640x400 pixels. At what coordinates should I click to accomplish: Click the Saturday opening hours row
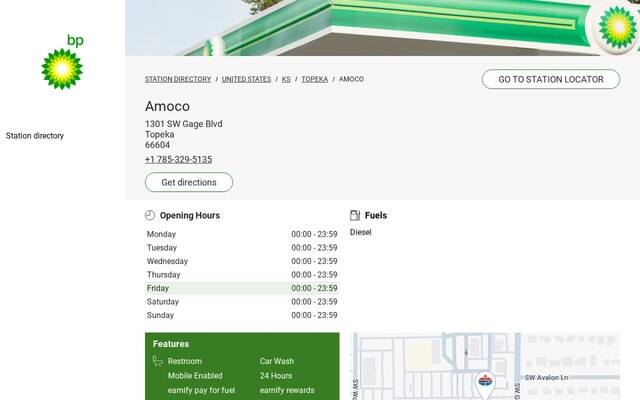pos(242,302)
